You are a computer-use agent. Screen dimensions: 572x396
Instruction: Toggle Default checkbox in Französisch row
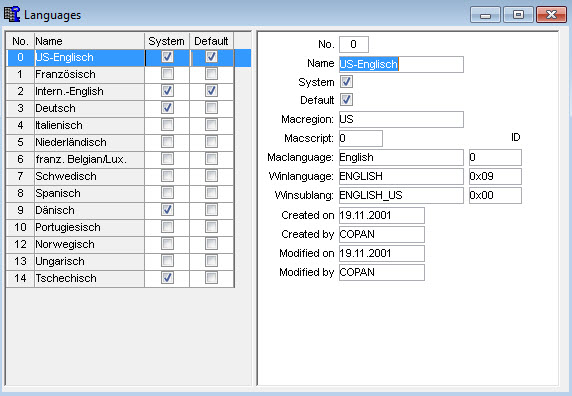point(212,74)
